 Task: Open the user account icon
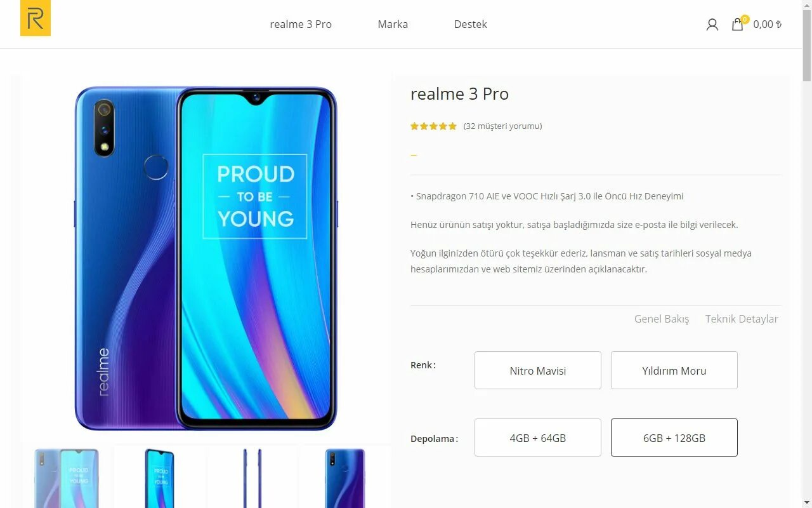pos(712,24)
